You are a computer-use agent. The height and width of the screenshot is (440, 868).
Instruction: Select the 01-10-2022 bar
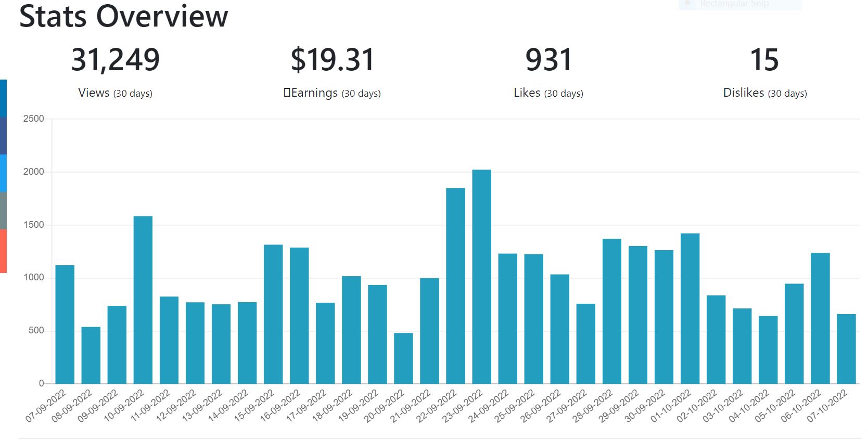click(x=690, y=308)
